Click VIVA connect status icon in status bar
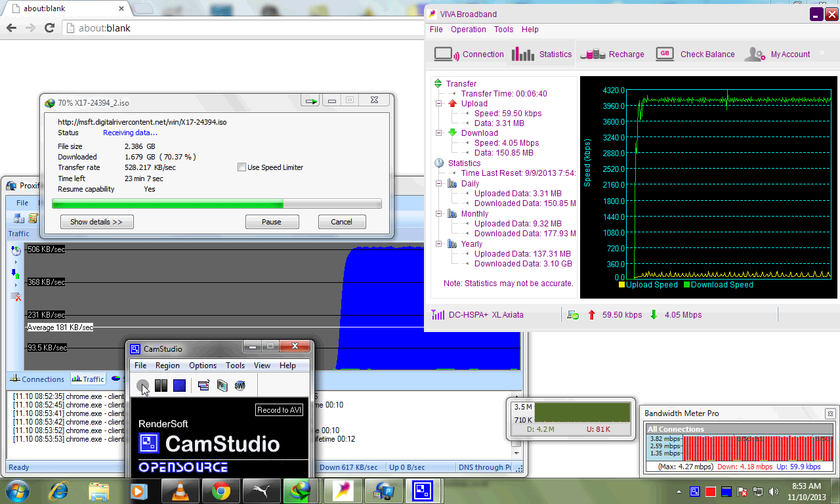 [573, 315]
